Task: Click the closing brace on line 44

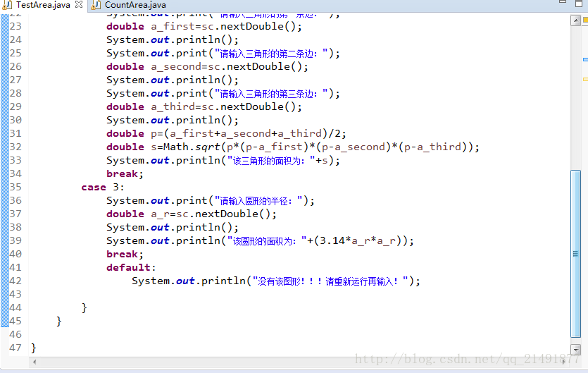Action: (85, 308)
